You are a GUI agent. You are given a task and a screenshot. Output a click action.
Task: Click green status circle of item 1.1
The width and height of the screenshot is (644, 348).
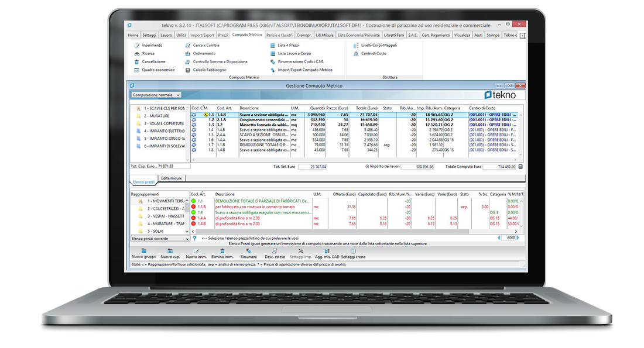(193, 201)
